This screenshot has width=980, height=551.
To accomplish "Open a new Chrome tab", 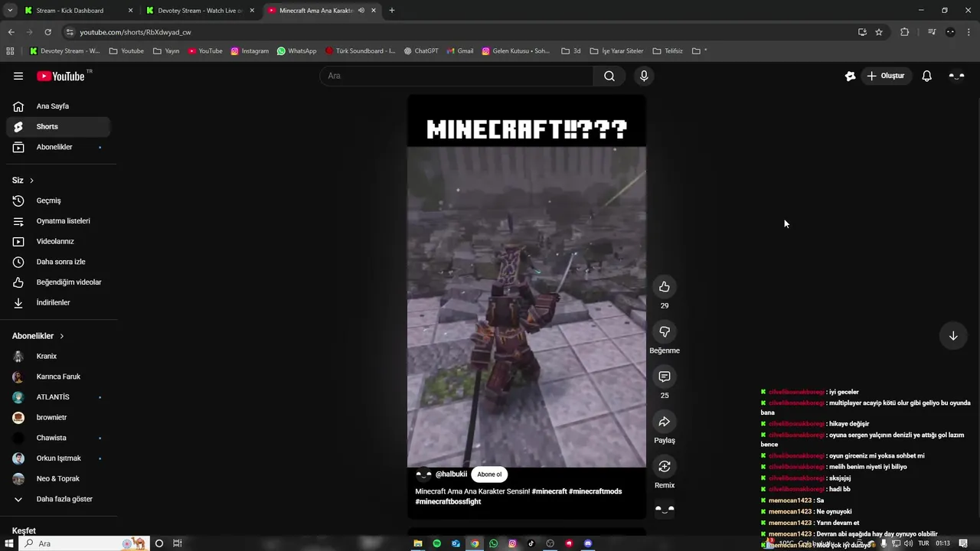I will tap(392, 11).
